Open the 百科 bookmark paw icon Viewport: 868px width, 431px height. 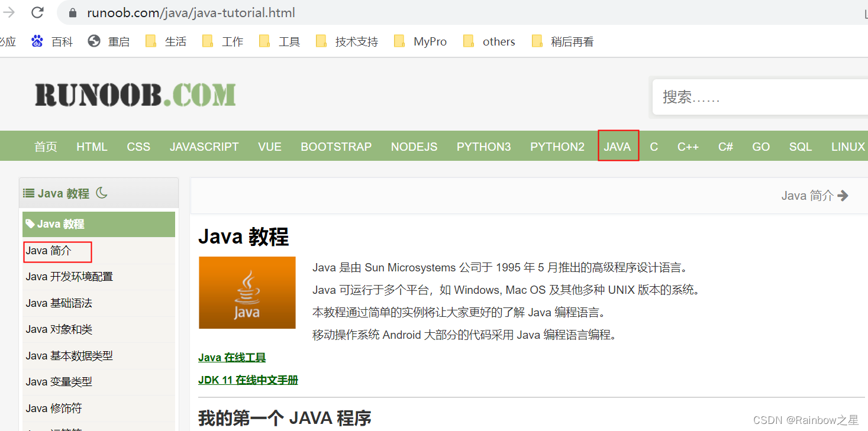[37, 41]
